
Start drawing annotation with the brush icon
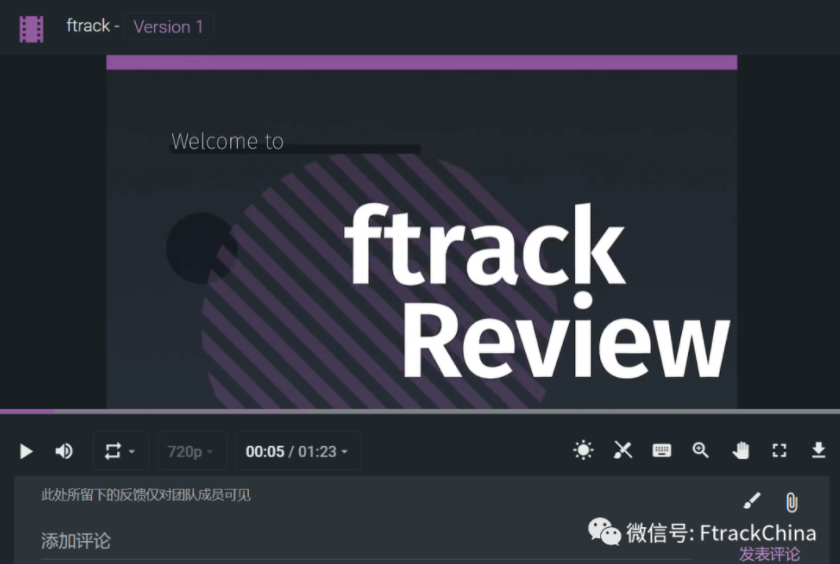[752, 501]
